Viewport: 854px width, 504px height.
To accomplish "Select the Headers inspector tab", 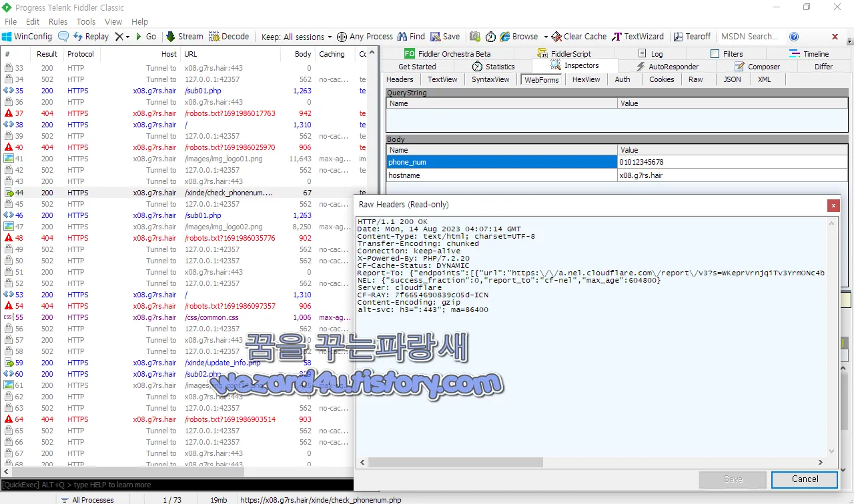I will click(x=400, y=79).
